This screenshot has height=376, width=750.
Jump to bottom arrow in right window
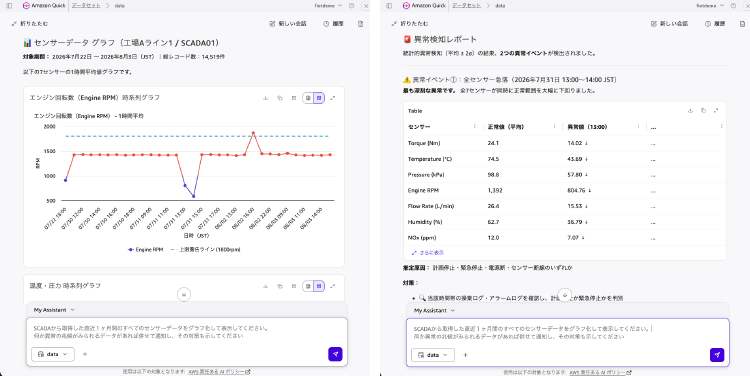[x=565, y=295]
